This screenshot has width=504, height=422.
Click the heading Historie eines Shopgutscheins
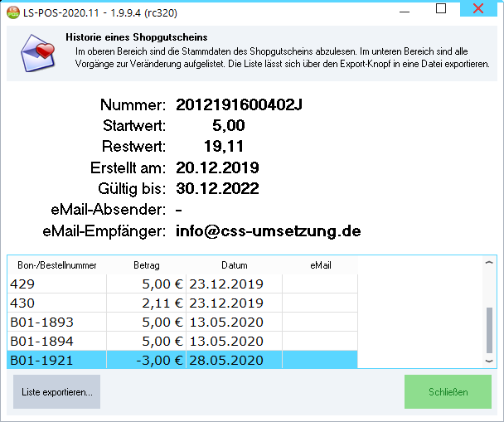pos(137,37)
